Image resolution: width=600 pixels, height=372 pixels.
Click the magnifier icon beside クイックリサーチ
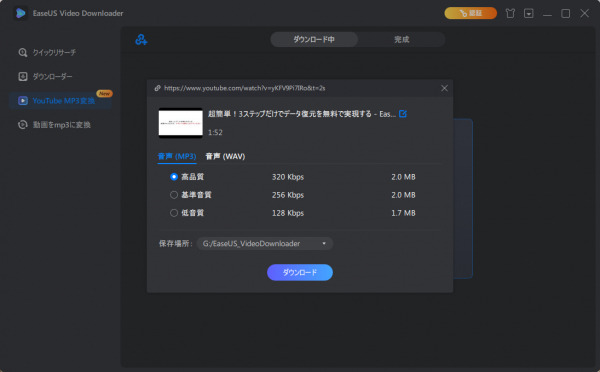pyautogui.click(x=23, y=52)
